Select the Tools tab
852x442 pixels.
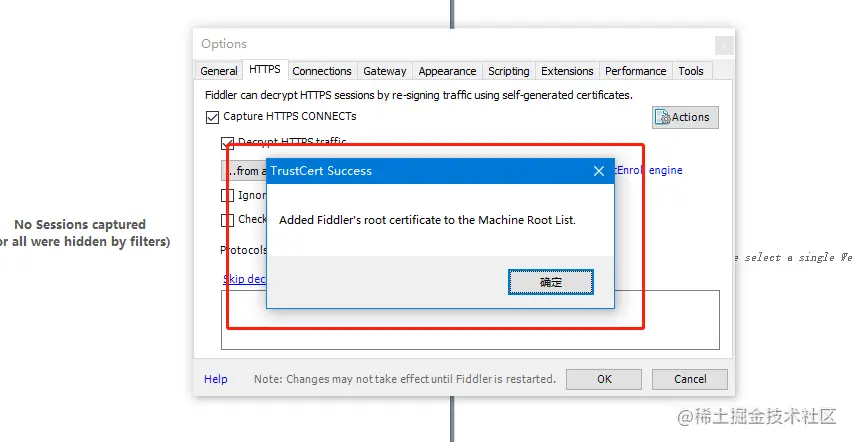(x=691, y=71)
